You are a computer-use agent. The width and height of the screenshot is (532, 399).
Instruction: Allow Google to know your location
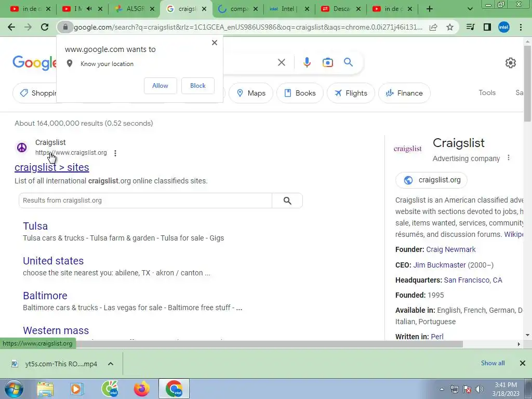coord(160,86)
